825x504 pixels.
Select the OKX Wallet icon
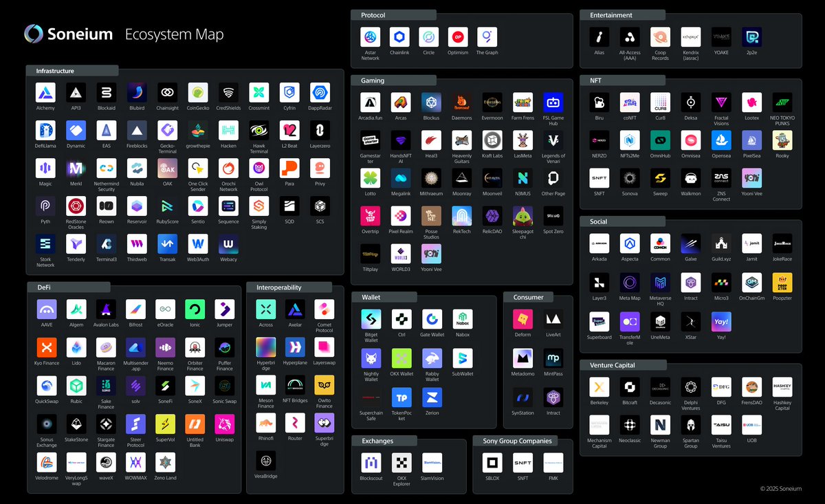(x=401, y=358)
